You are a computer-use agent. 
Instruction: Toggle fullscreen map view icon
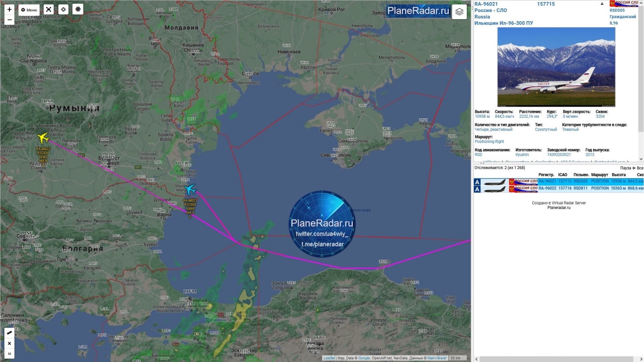pyautogui.click(x=48, y=10)
